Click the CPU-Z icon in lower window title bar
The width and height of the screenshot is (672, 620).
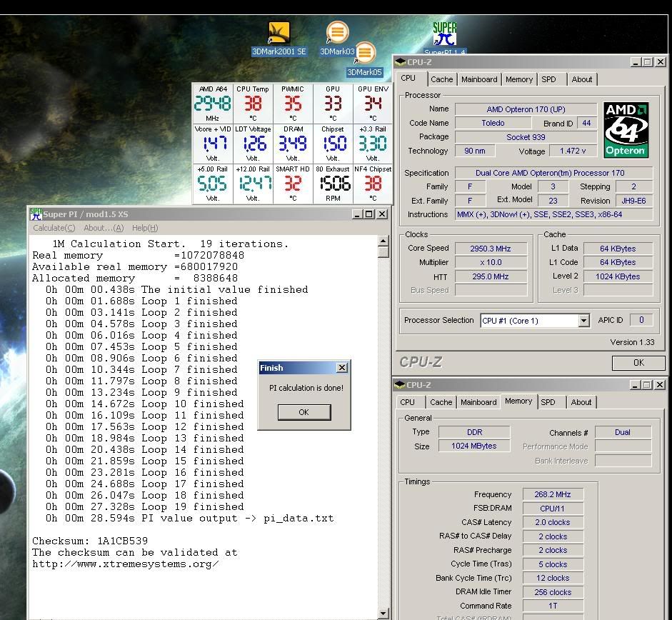coord(400,385)
